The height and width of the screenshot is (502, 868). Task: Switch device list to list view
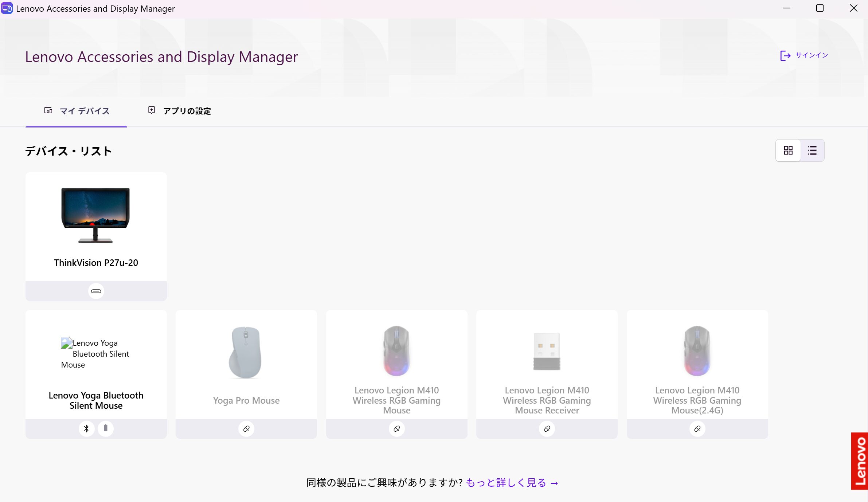(813, 150)
